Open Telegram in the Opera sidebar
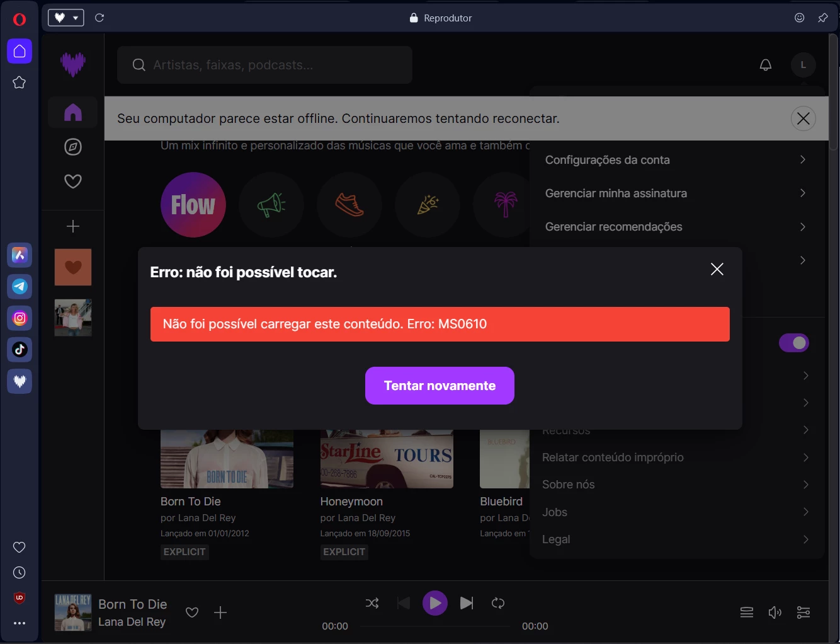The height and width of the screenshot is (644, 840). [20, 287]
